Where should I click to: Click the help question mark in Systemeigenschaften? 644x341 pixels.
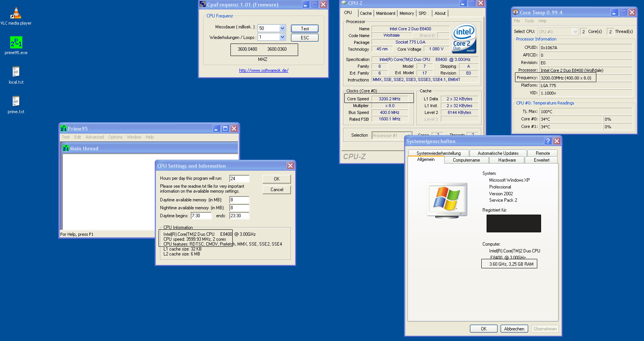point(548,141)
